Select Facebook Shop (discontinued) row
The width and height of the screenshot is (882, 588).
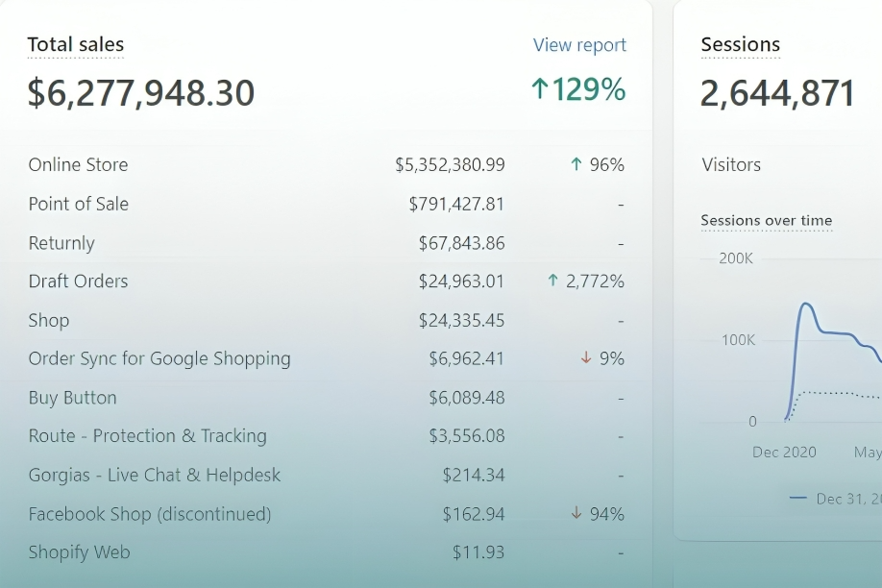coord(149,514)
